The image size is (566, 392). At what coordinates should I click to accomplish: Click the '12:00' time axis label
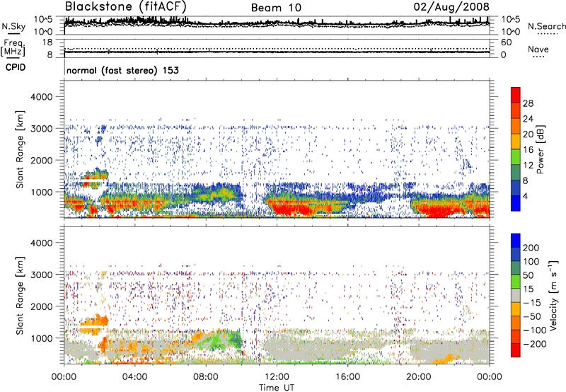[x=277, y=377]
